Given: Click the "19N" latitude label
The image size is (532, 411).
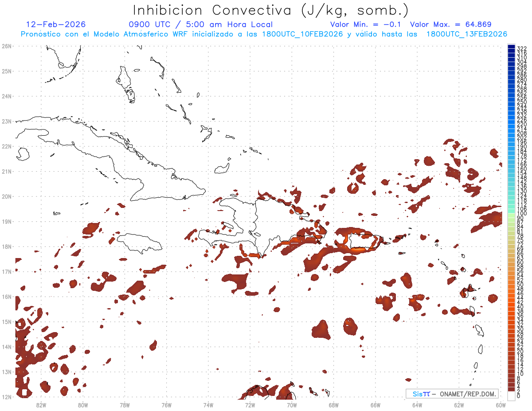Looking at the screenshot, I should click(7, 221).
